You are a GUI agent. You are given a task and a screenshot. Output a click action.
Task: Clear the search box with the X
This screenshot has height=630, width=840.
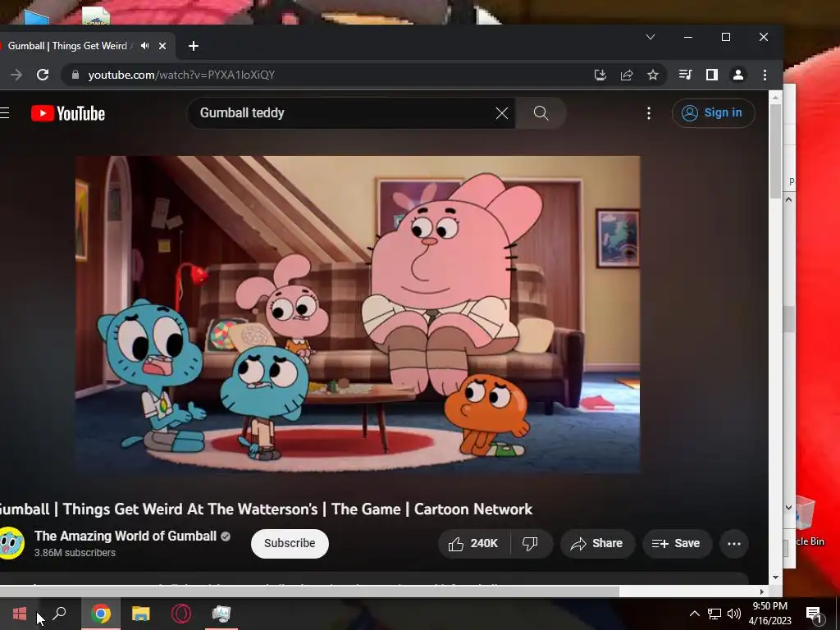pos(501,113)
